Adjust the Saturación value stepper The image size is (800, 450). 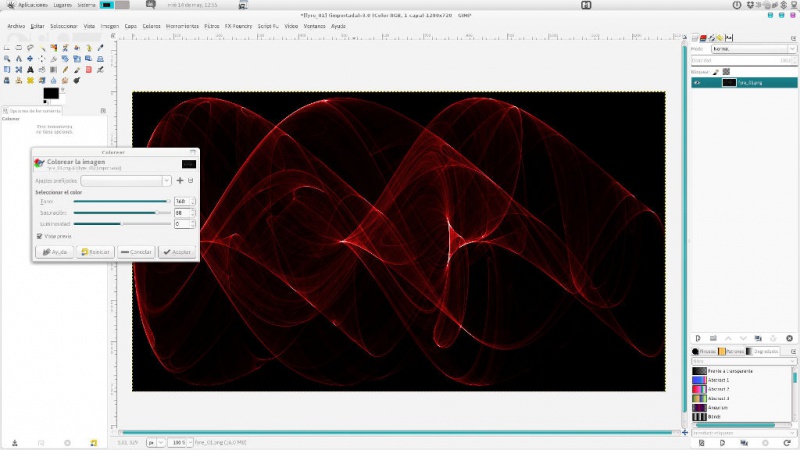coord(193,213)
